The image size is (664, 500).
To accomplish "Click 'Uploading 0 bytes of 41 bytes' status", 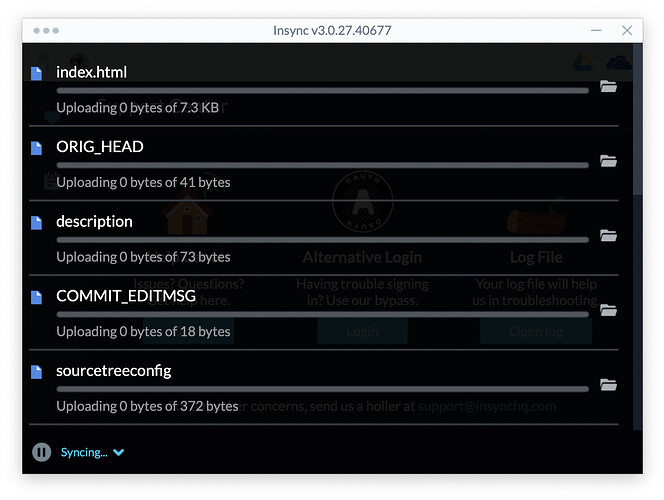I will coord(143,182).
